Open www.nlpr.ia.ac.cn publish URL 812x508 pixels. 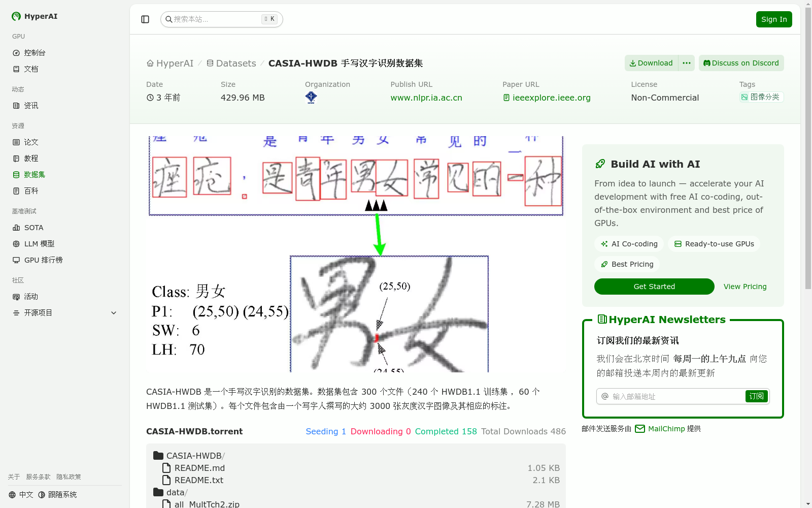tap(426, 98)
